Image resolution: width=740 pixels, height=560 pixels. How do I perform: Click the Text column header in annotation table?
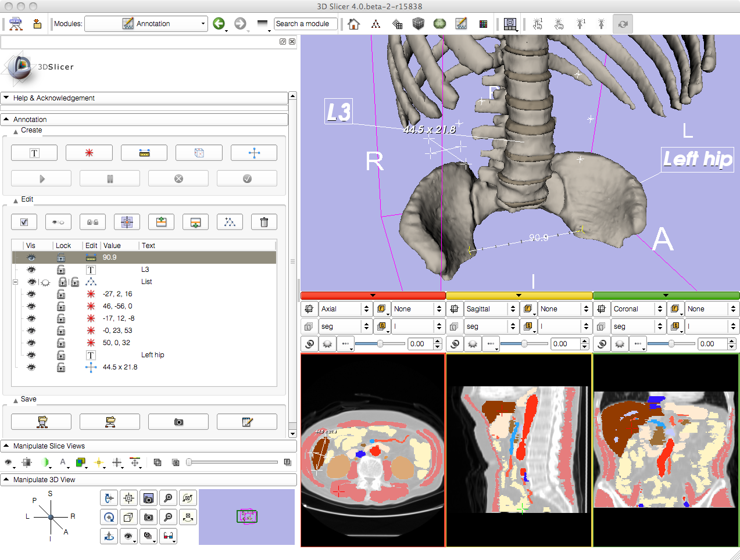[148, 246]
